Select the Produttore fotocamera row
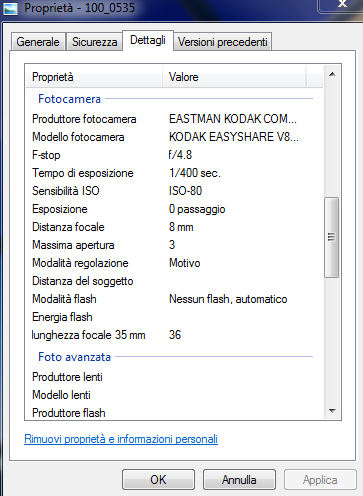The height and width of the screenshot is (496, 363). [174, 119]
